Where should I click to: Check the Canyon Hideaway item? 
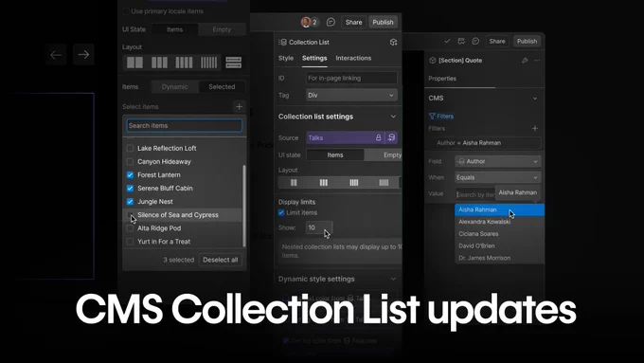(x=130, y=161)
